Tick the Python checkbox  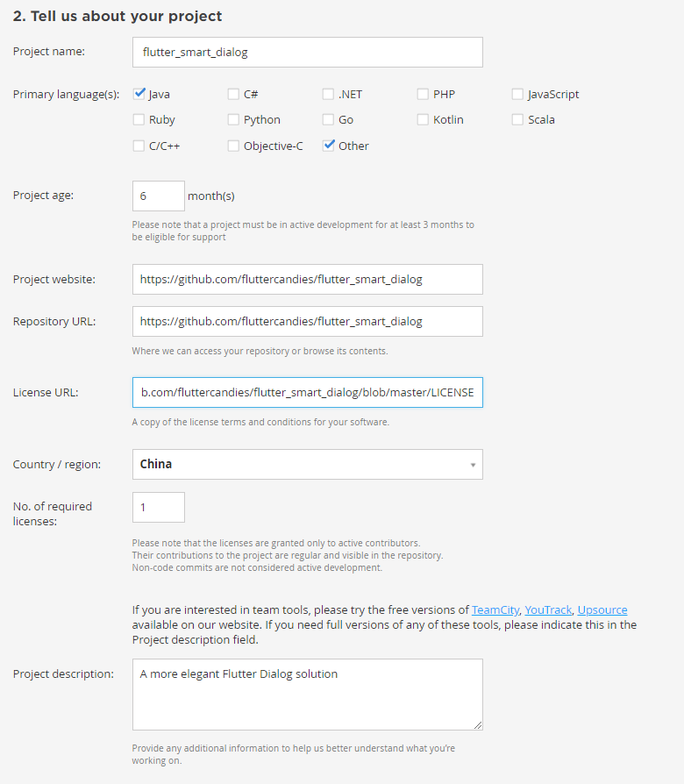coord(233,119)
